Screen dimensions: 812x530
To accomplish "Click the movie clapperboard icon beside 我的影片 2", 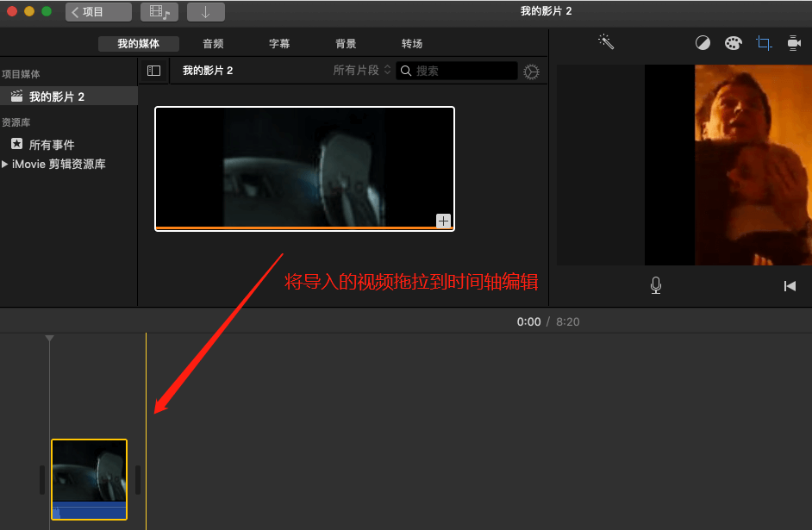I will pyautogui.click(x=17, y=97).
